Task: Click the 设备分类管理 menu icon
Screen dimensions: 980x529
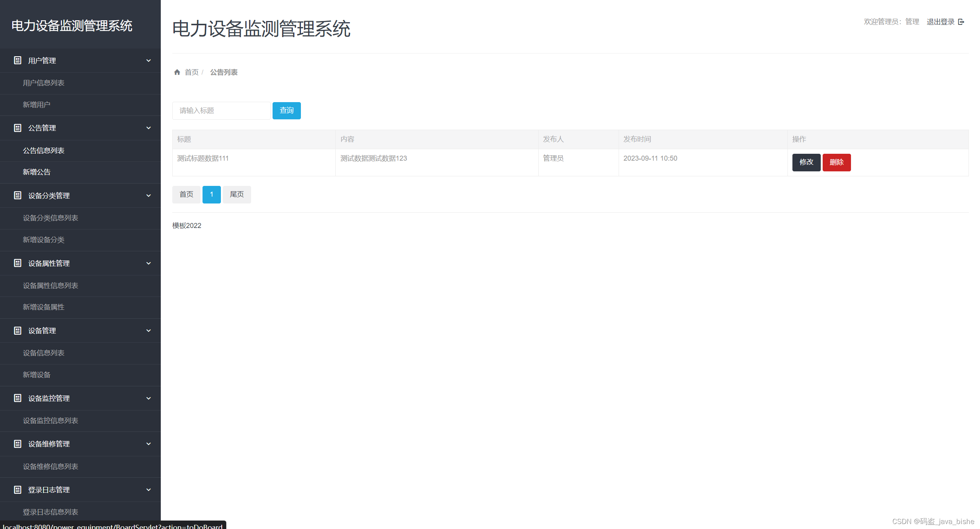Action: pos(18,195)
